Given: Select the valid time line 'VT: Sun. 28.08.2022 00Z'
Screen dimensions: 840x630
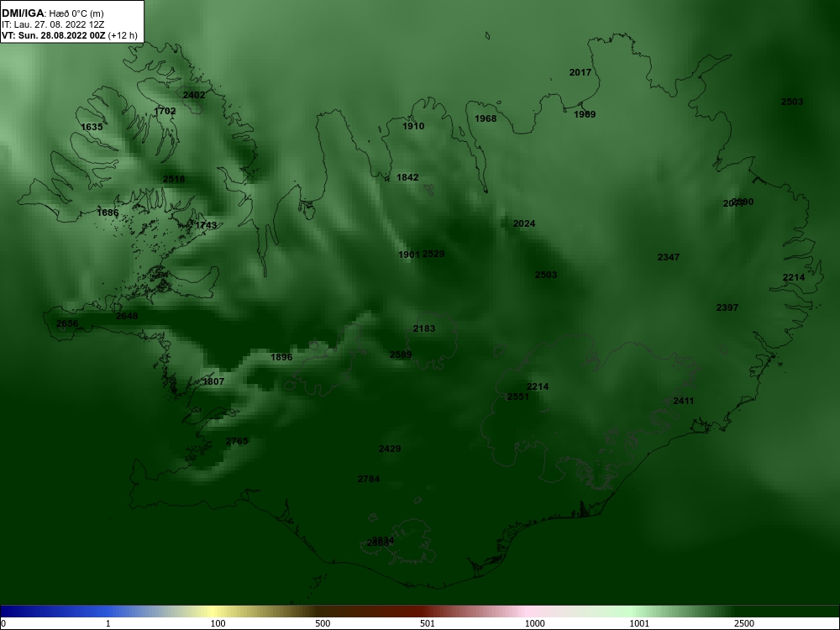Looking at the screenshot, I should coord(54,36).
